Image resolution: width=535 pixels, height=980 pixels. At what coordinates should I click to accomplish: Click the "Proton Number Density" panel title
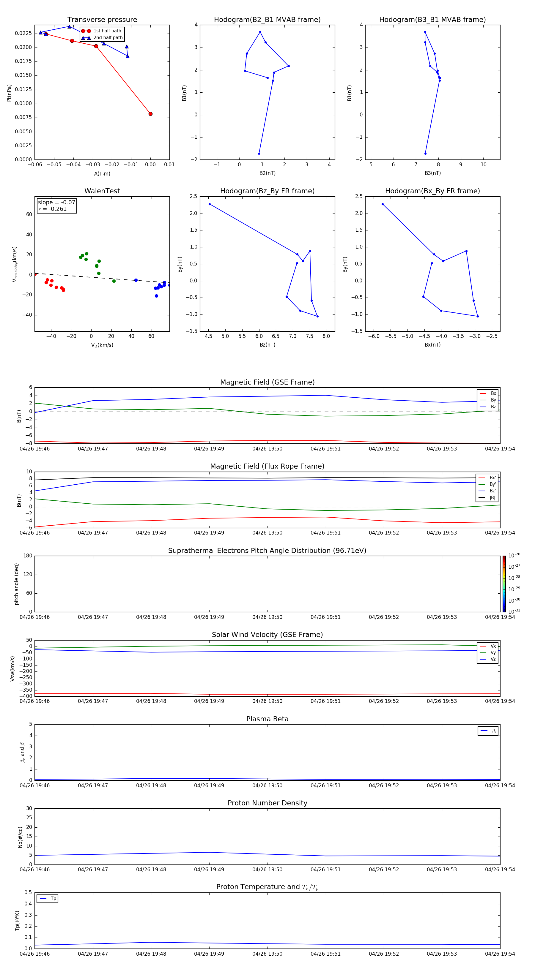[x=267, y=803]
